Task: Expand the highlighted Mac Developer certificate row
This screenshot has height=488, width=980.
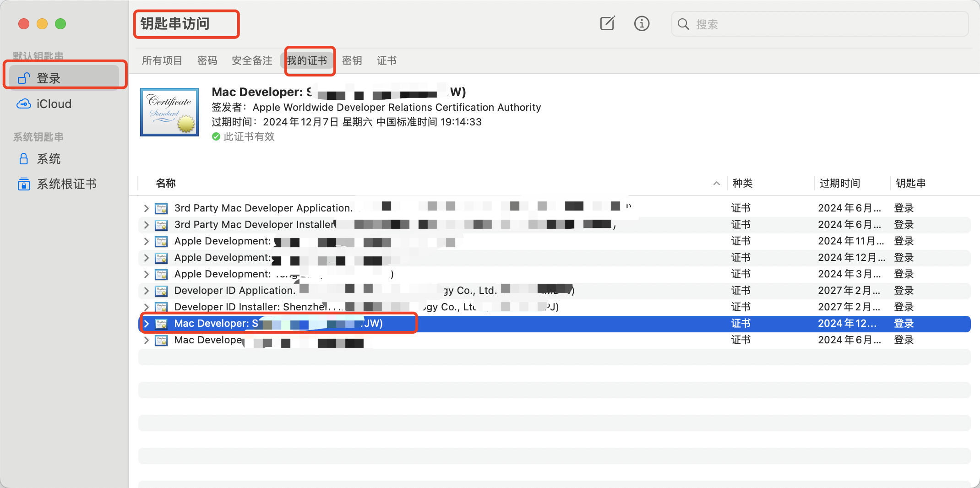Action: click(x=146, y=324)
